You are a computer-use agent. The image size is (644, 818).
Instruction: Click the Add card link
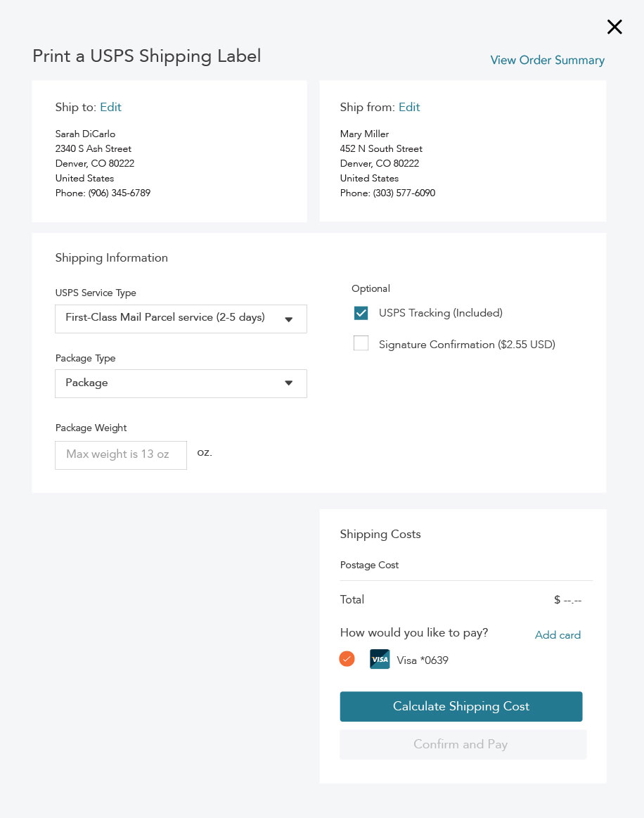click(558, 635)
